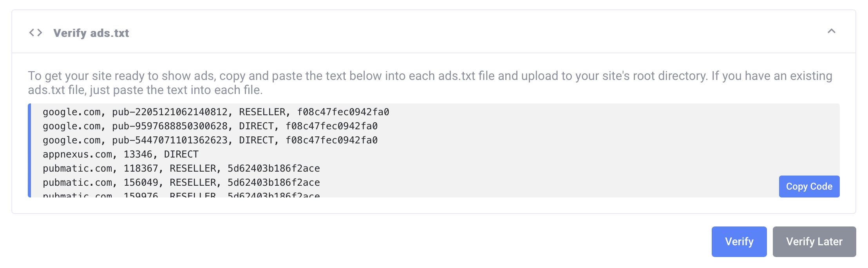Viewport: 868px width, 268px height.
Task: Click the 13346 appnexus account ID
Action: pyautogui.click(x=138, y=154)
